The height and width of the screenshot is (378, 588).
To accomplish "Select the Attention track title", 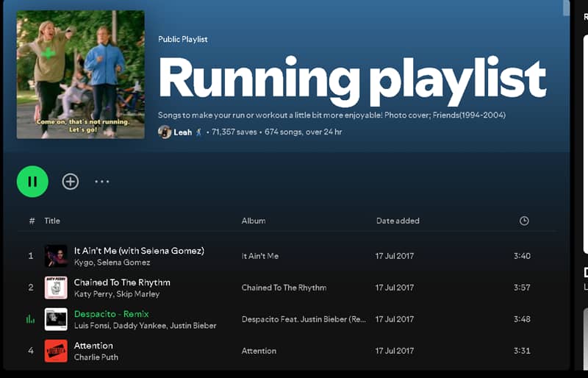I will pos(93,346).
